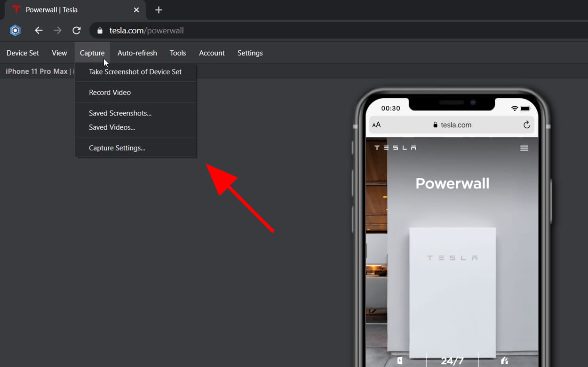Tap the AA reader button in phone
Screen dimensions: 588x367
[376, 125]
